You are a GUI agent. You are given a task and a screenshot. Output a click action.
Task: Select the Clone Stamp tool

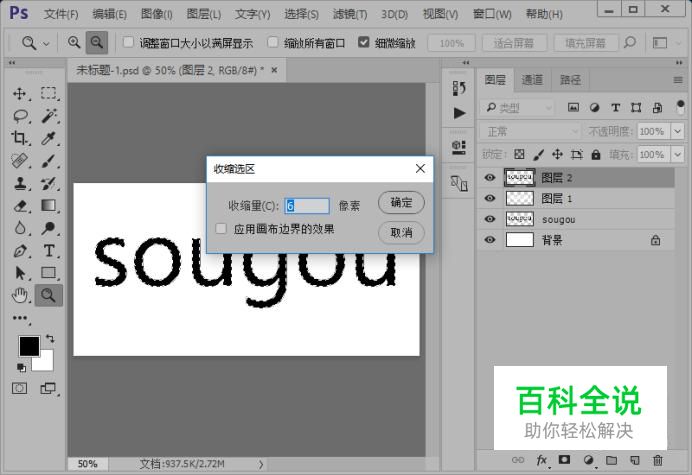pos(19,183)
